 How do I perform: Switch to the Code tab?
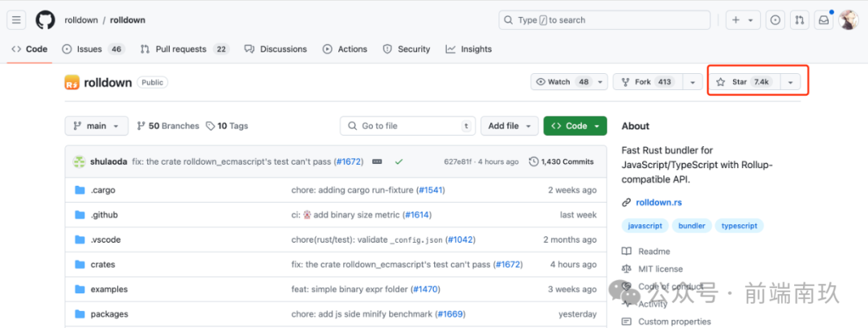click(x=30, y=49)
